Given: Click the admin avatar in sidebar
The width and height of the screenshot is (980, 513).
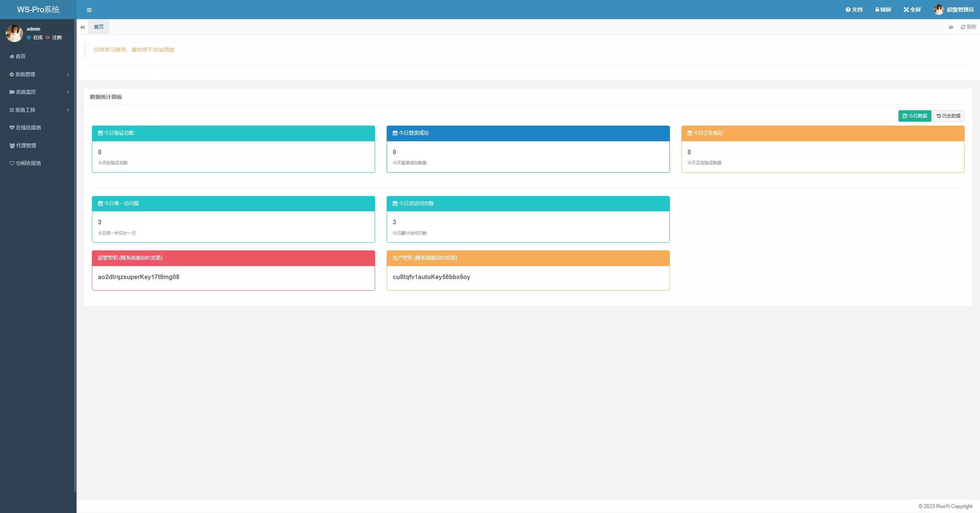Looking at the screenshot, I should [14, 33].
